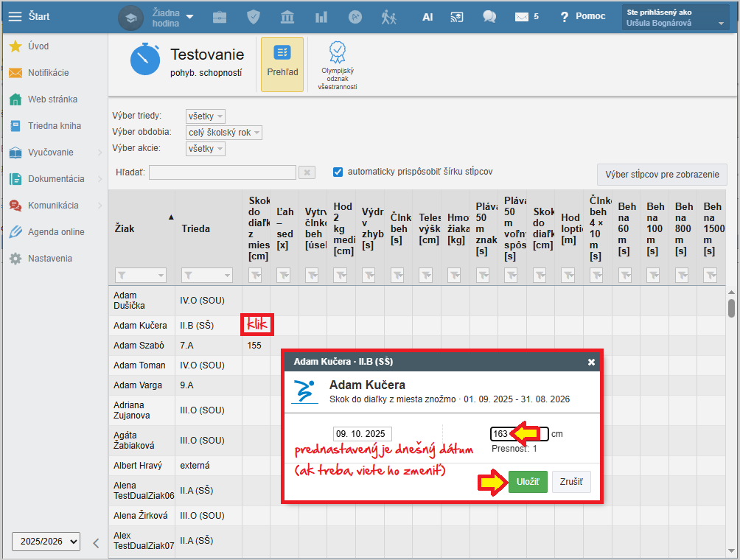Select Triedna kniha in the sidebar
The image size is (740, 560).
54,126
